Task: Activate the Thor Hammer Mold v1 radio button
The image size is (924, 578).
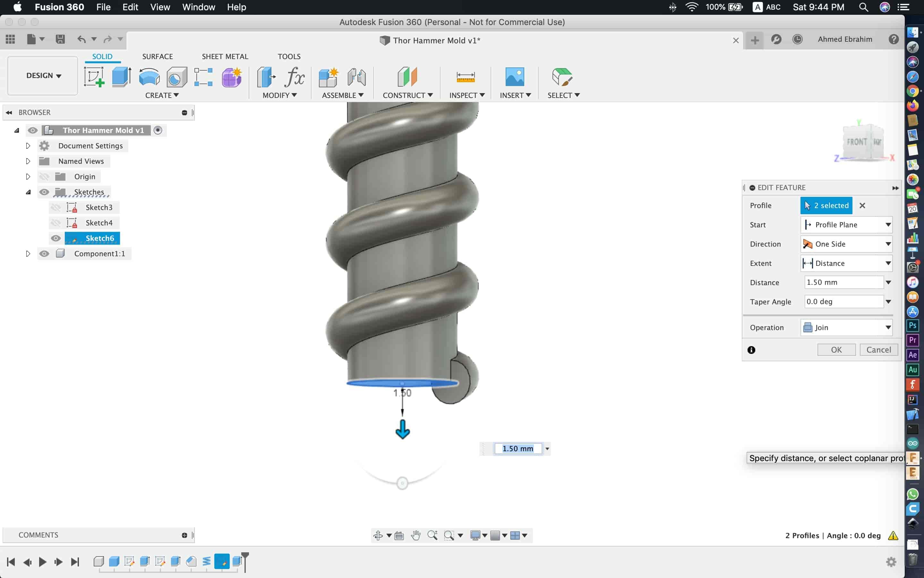Action: tap(158, 130)
